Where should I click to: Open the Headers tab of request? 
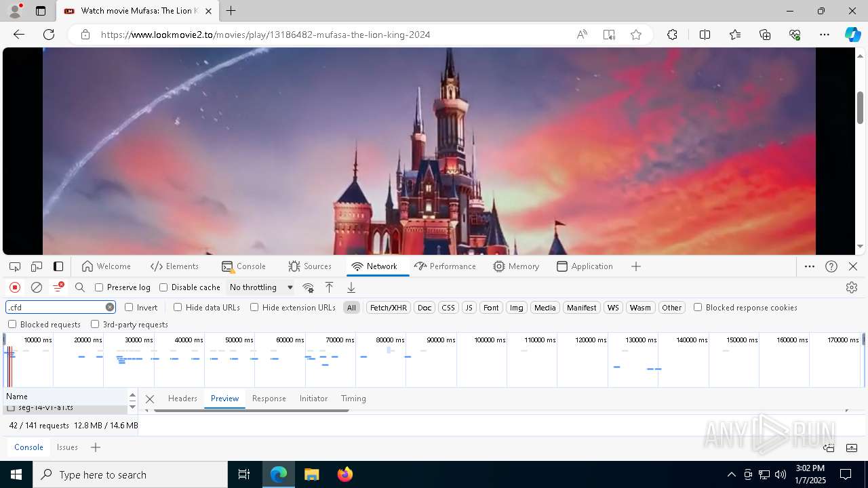[182, 399]
